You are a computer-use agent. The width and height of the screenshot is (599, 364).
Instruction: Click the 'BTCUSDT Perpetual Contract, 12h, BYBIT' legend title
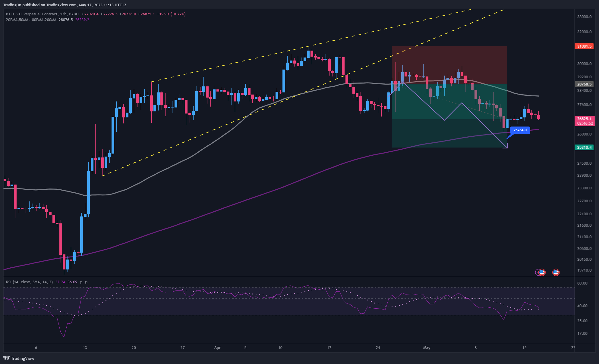pos(43,14)
